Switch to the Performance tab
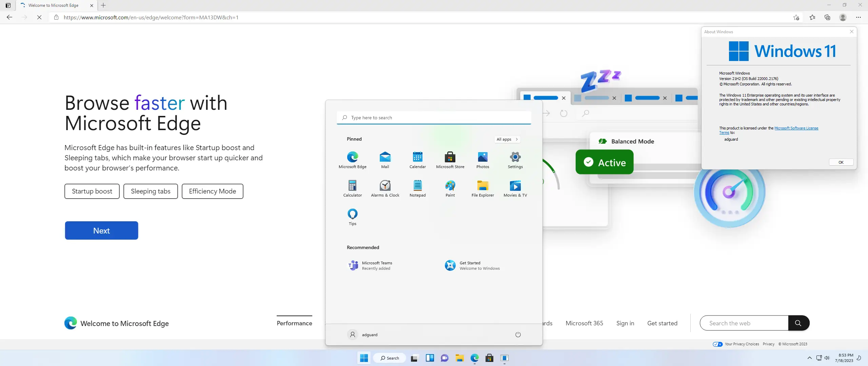The height and width of the screenshot is (366, 868). pyautogui.click(x=294, y=323)
